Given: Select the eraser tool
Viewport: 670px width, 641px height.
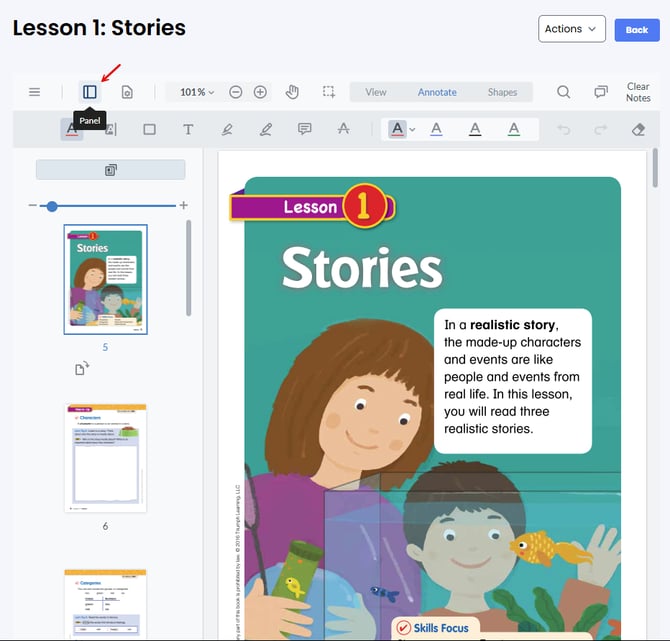Looking at the screenshot, I should (x=640, y=129).
